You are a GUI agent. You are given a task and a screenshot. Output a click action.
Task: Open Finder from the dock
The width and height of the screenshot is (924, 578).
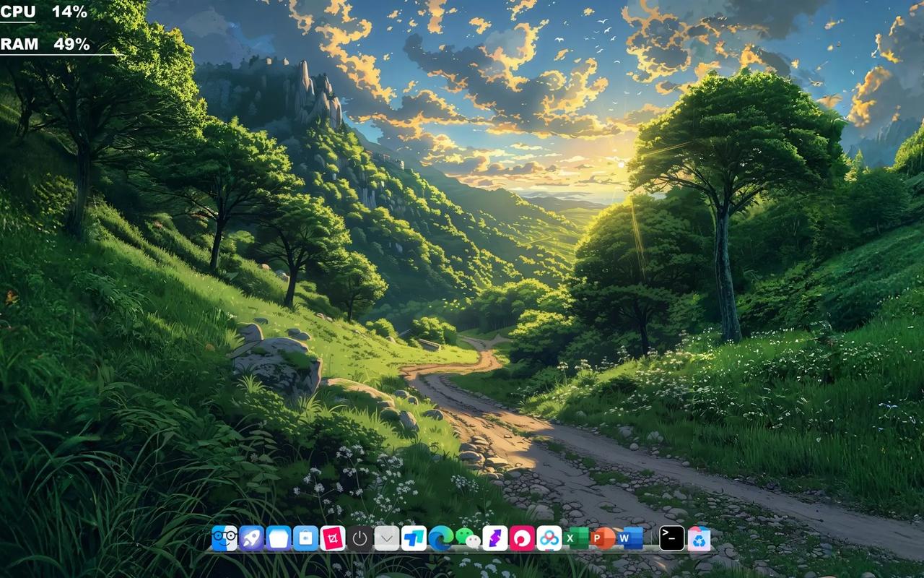(225, 538)
